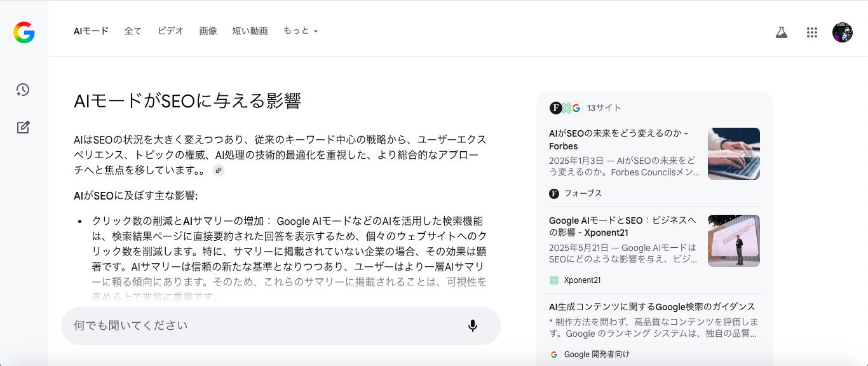Click the AIがSEOに及ぼす主な影響 subheading
Image resolution: width=868 pixels, height=366 pixels.
click(x=136, y=196)
